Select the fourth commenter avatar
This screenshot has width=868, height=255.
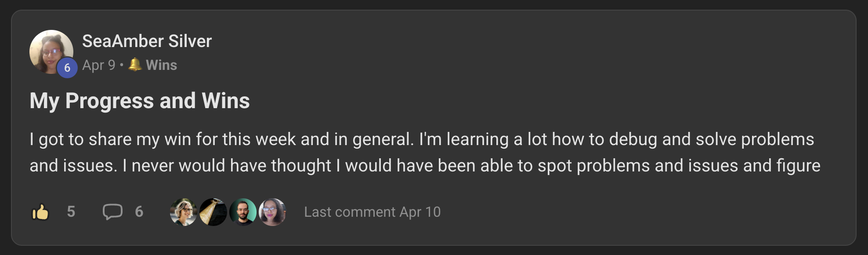[x=272, y=212]
